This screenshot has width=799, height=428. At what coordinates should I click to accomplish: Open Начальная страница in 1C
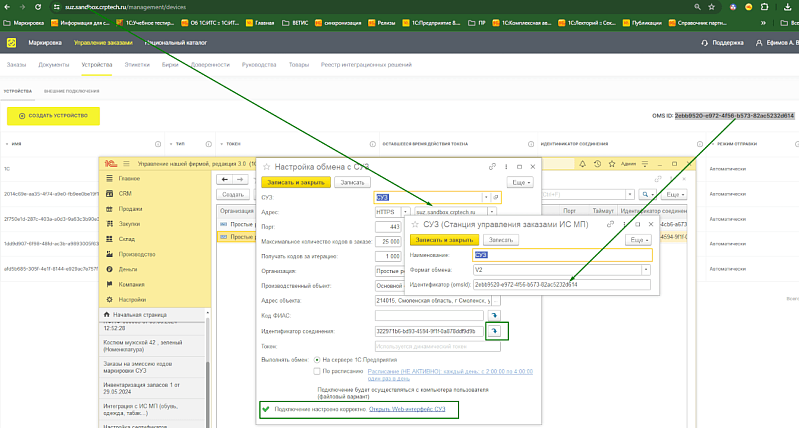pyautogui.click(x=140, y=315)
